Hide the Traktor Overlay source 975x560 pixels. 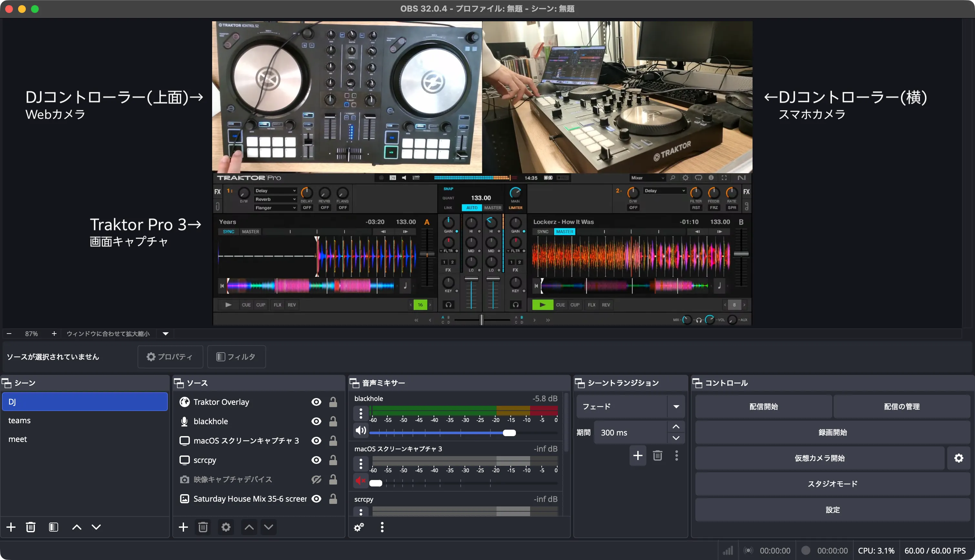click(316, 402)
